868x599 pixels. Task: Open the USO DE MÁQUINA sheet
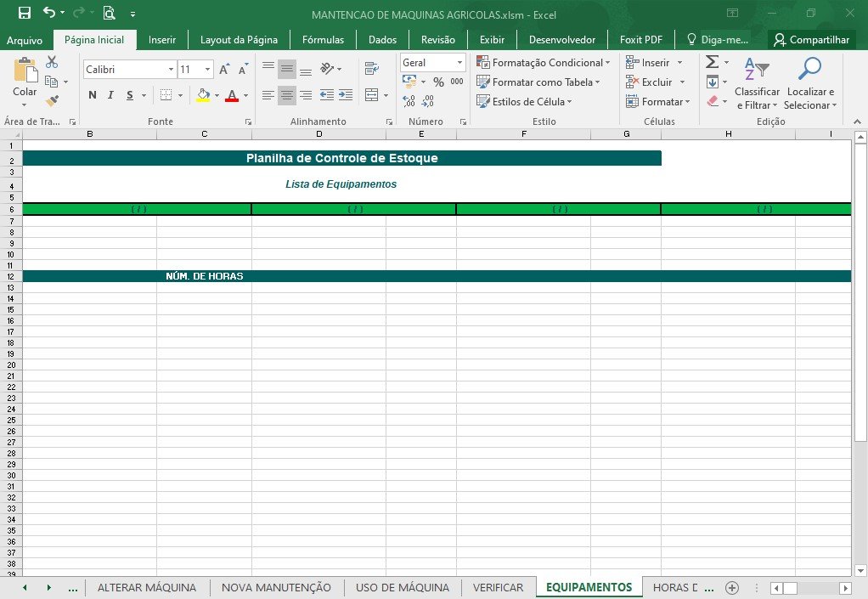[403, 587]
